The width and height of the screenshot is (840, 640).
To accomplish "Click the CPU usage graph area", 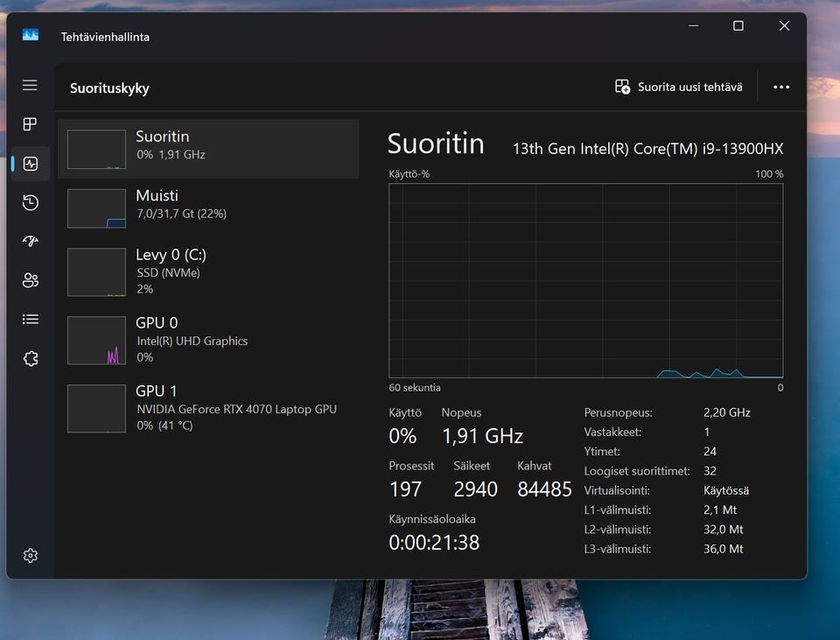I will pyautogui.click(x=585, y=280).
